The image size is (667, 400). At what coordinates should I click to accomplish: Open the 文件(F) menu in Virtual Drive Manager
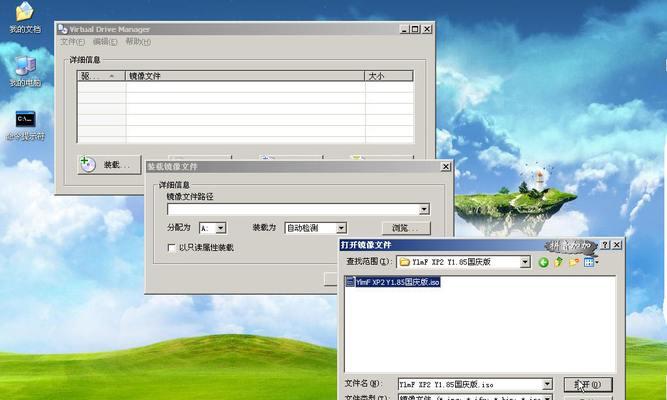72,42
